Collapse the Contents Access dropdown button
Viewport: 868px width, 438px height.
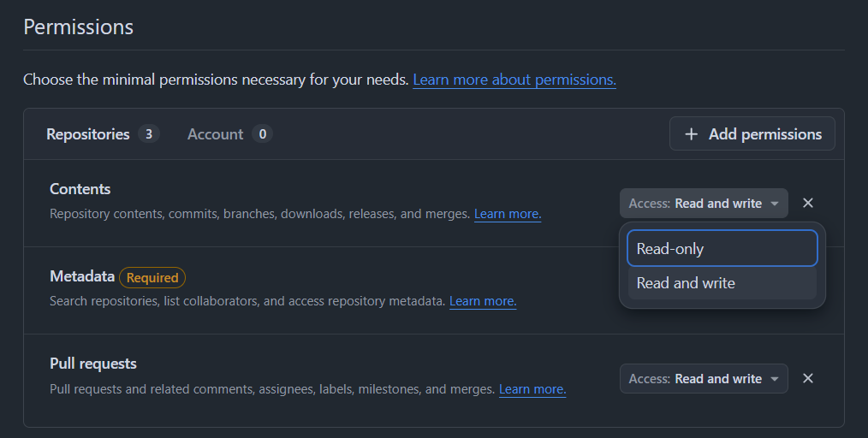(x=703, y=204)
